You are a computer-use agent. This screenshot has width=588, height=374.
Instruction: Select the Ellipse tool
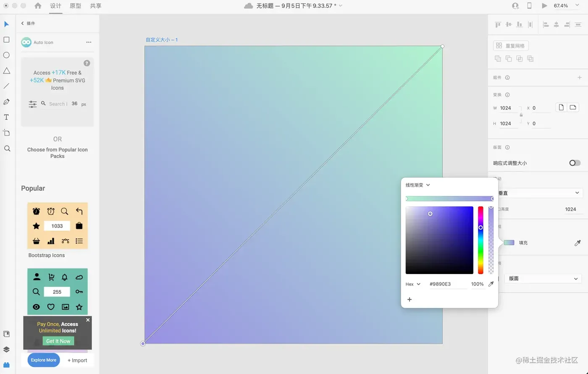click(x=7, y=55)
